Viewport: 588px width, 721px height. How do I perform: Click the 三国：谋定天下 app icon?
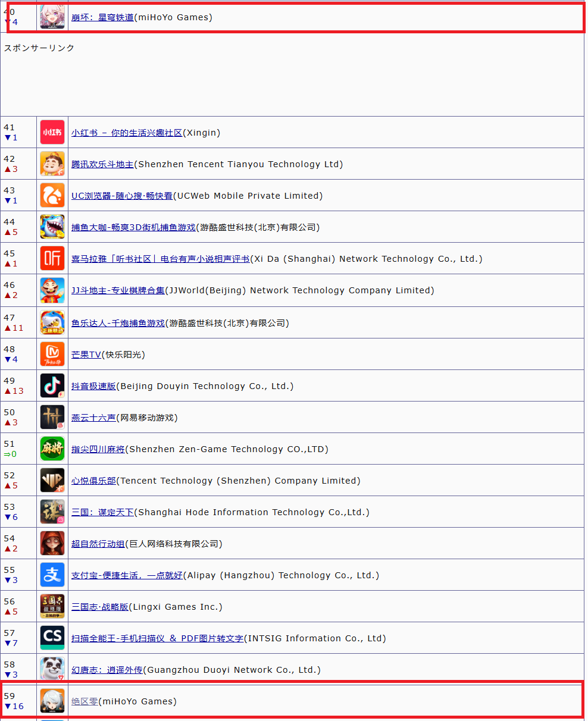coord(52,512)
